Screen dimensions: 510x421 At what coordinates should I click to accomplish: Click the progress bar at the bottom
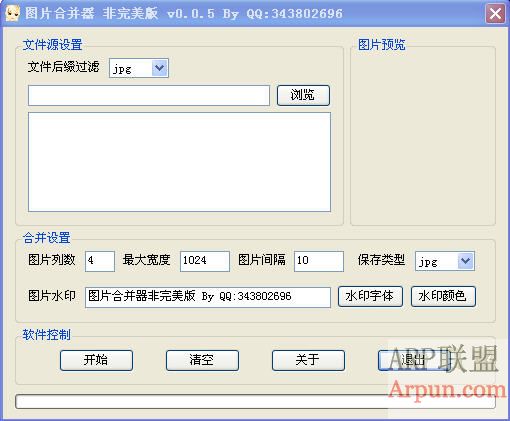255,402
